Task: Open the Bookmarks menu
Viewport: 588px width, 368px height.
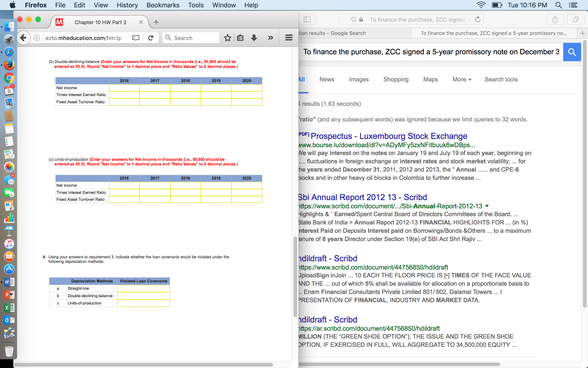Action: pyautogui.click(x=163, y=5)
